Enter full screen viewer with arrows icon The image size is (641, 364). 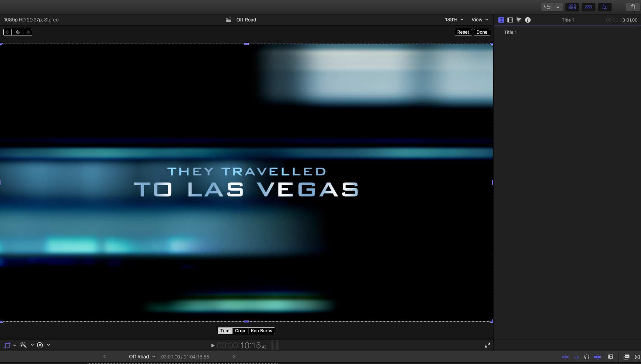tap(488, 345)
